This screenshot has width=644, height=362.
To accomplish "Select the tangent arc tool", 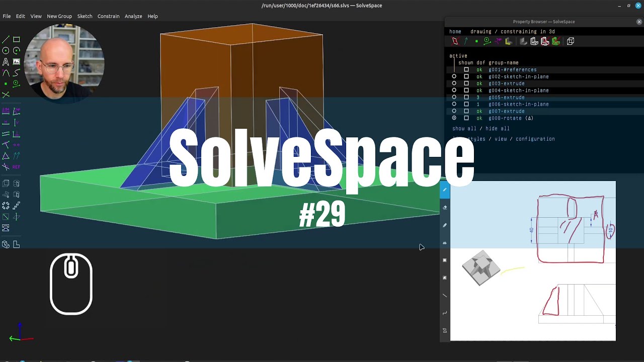I will point(6,72).
